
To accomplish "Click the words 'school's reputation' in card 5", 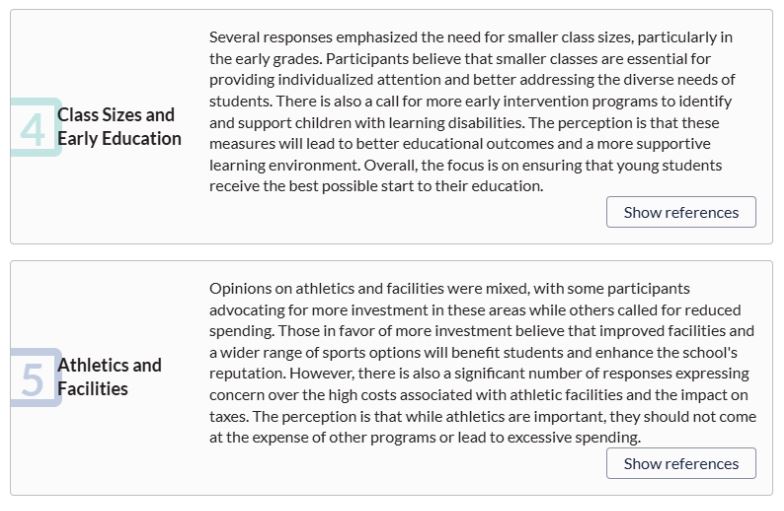I will point(473,363).
